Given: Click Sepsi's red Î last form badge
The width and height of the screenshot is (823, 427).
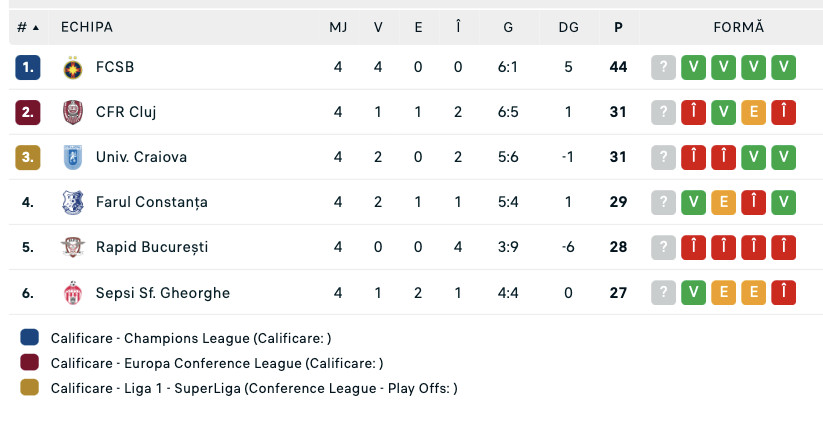Looking at the screenshot, I should (x=785, y=292).
